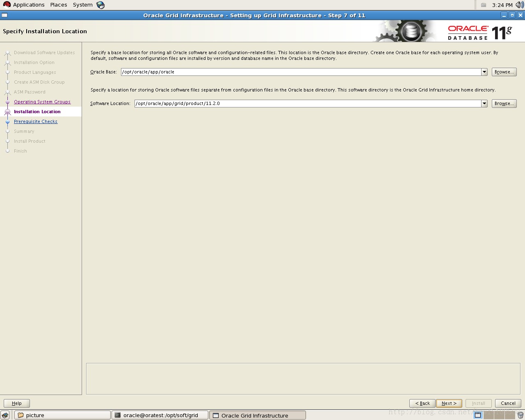Click the first workspace switcher box

[478, 415]
